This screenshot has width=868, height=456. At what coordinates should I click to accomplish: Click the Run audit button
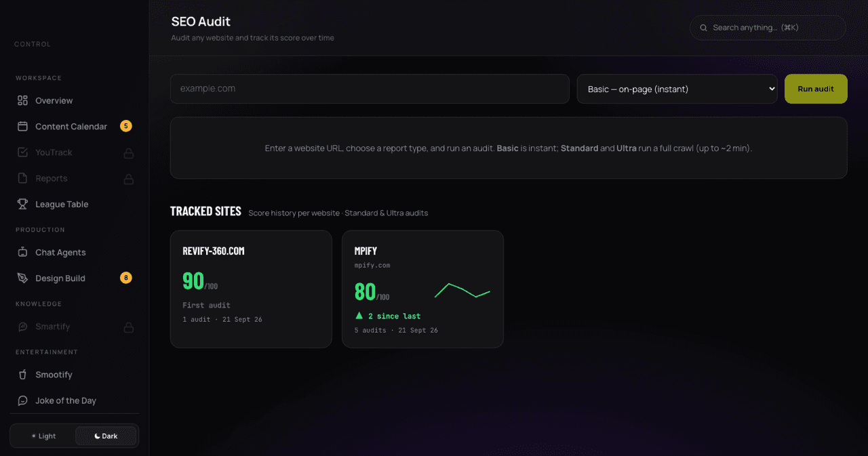pyautogui.click(x=816, y=89)
